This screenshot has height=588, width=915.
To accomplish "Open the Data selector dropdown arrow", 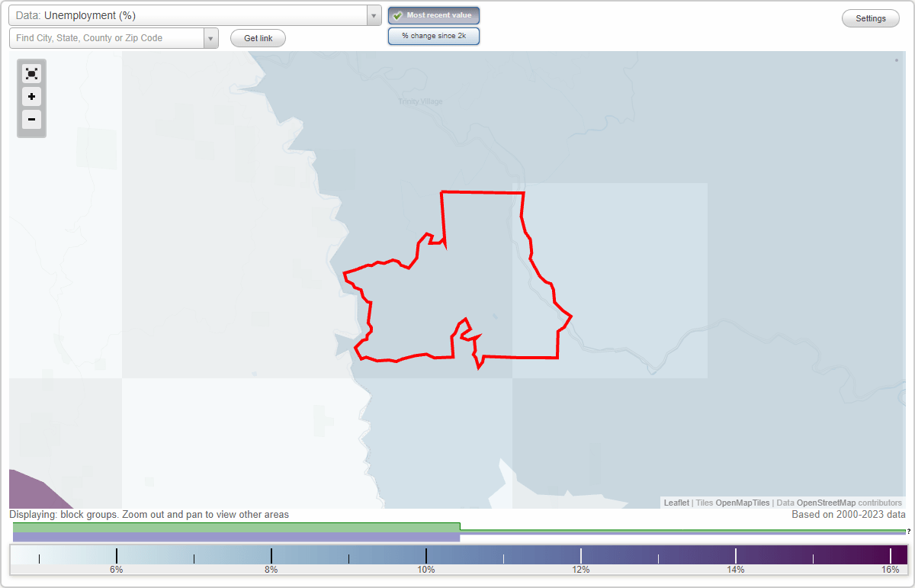I will tap(373, 15).
